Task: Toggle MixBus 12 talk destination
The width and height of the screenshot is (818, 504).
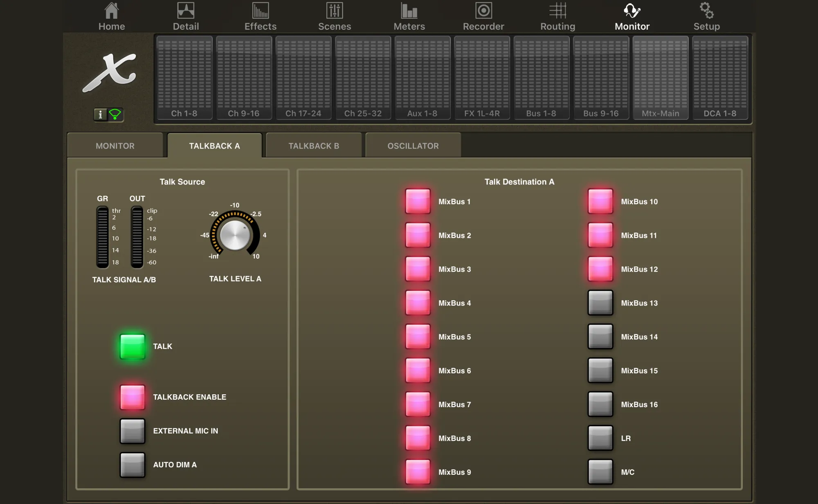Action: point(600,269)
